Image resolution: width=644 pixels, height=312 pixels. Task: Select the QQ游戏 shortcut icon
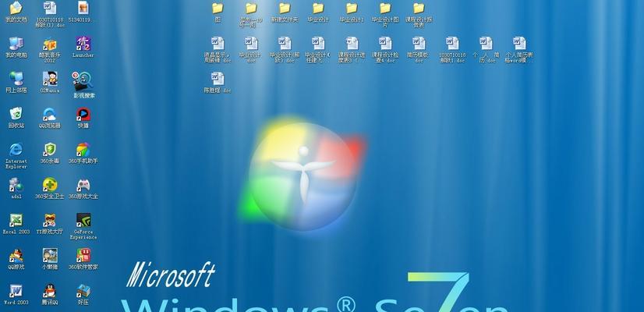click(x=16, y=259)
